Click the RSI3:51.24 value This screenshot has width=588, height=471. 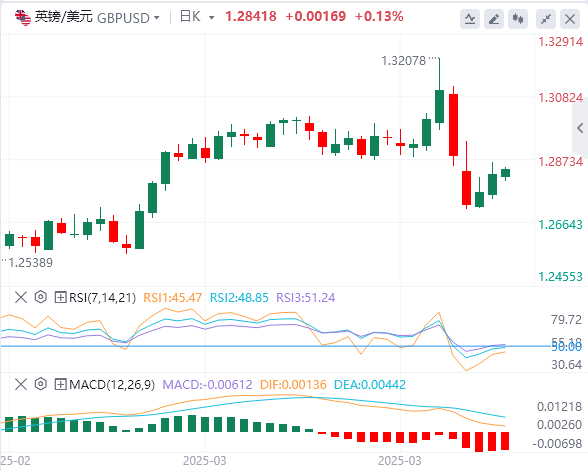[x=306, y=298]
